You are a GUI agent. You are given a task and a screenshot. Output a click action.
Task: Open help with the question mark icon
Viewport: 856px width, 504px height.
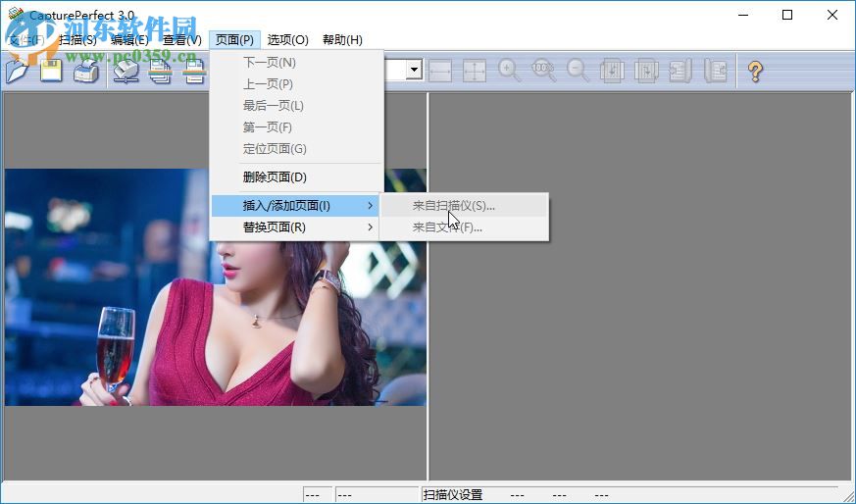point(756,71)
